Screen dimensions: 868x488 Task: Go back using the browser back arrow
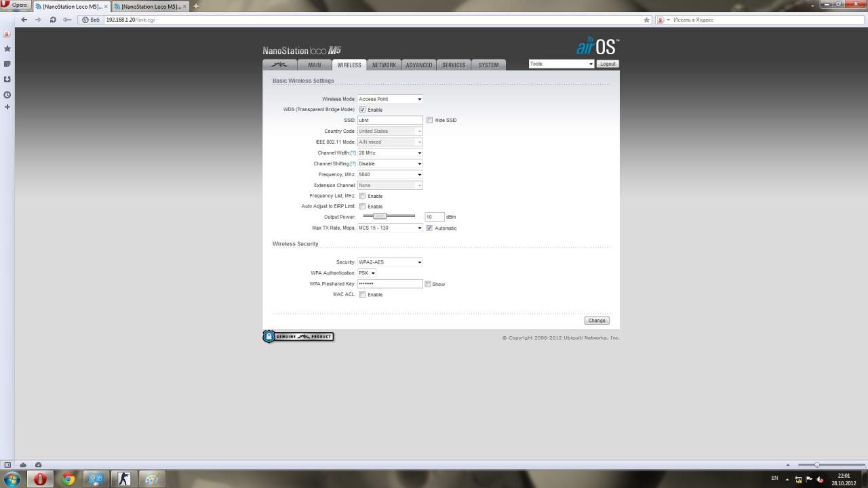pos(24,20)
